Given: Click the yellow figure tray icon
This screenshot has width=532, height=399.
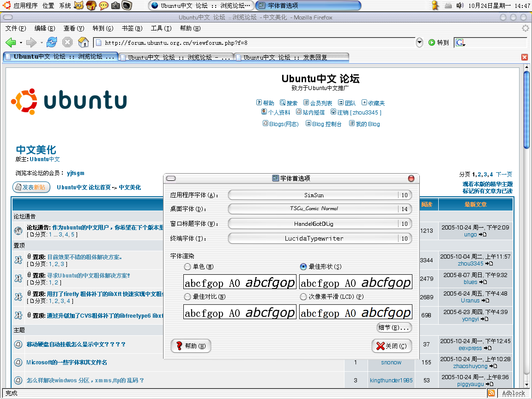Looking at the screenshot, I should pos(435,6).
